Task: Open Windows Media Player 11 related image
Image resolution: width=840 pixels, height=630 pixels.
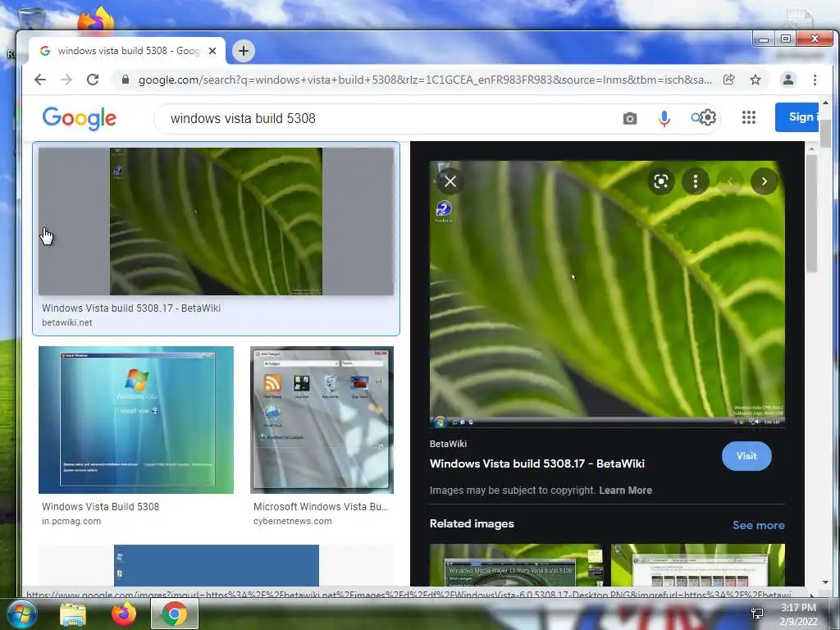Action: 516,565
